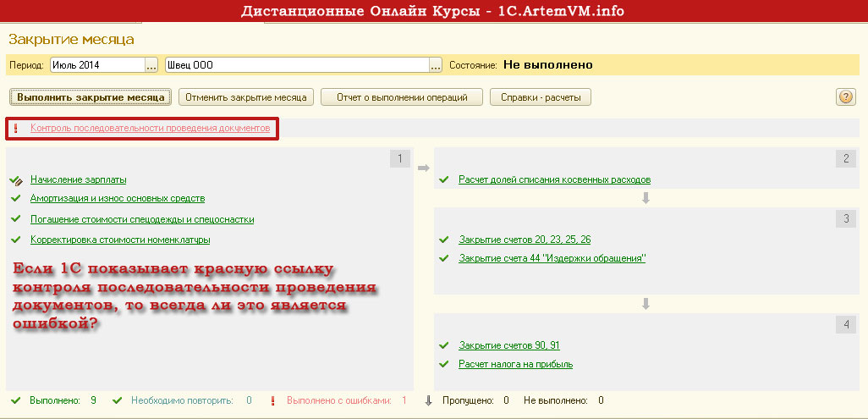Open Закрытие счетов 20, 23, 25, 26 link
The height and width of the screenshot is (419, 868).
pos(525,240)
